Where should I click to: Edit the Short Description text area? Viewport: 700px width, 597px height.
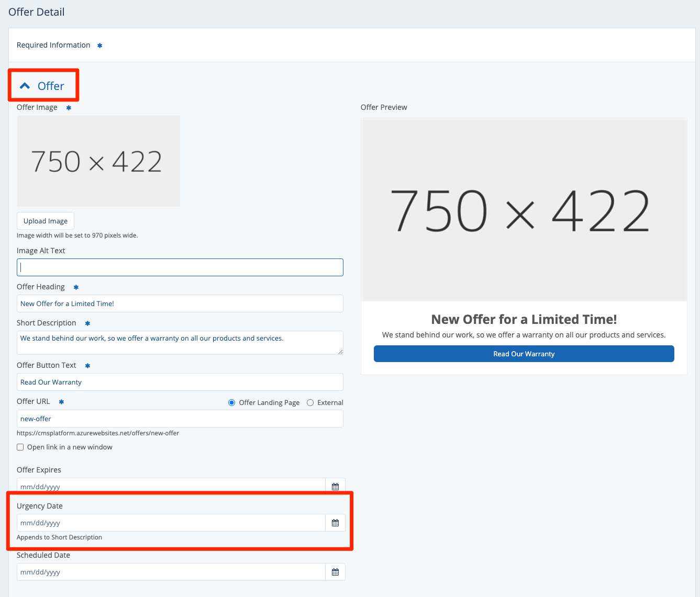180,342
